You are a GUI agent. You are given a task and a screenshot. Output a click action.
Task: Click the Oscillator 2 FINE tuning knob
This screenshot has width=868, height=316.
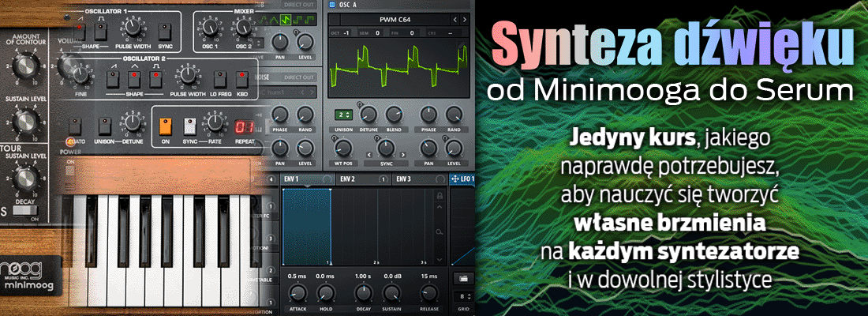81,77
